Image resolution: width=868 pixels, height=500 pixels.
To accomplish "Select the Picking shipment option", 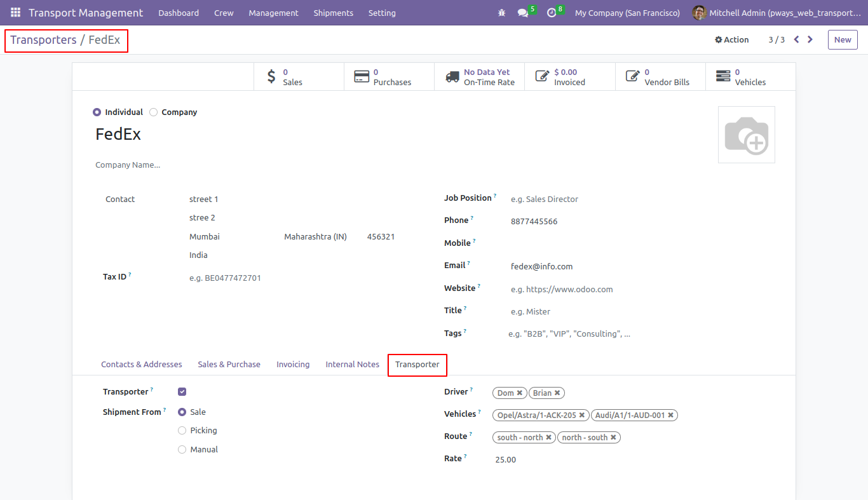I will click(182, 431).
